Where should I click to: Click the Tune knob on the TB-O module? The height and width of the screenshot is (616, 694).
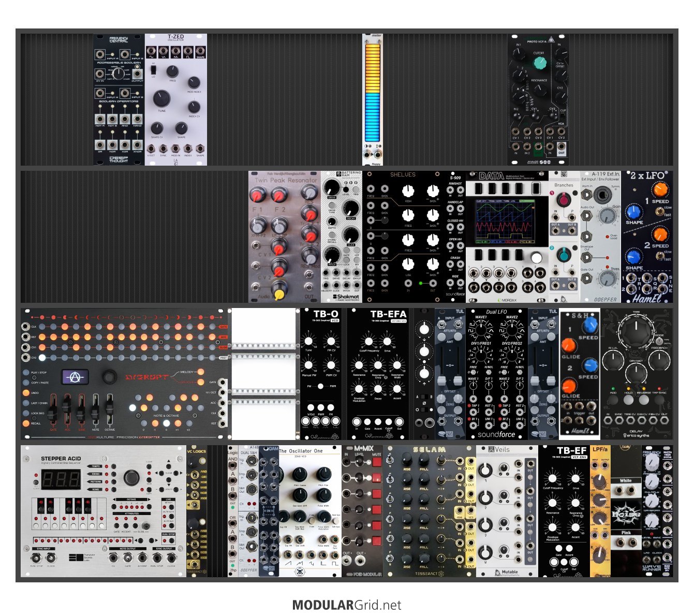click(x=308, y=341)
